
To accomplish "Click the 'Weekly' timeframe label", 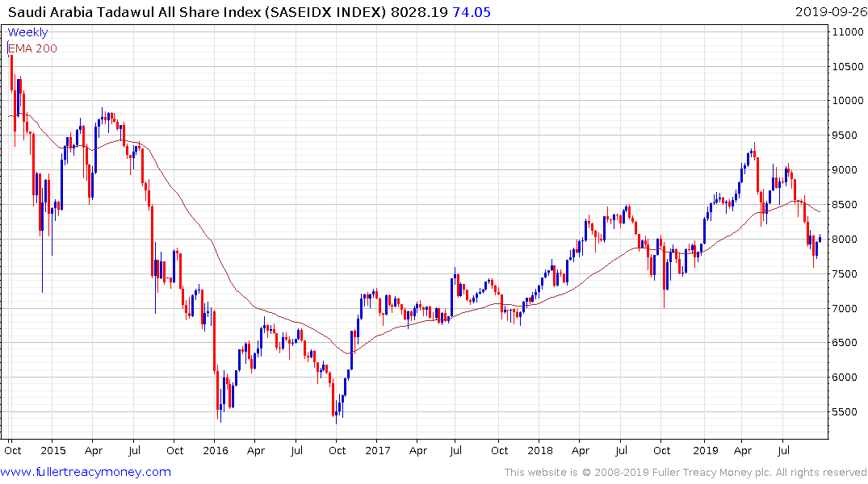I will (27, 32).
